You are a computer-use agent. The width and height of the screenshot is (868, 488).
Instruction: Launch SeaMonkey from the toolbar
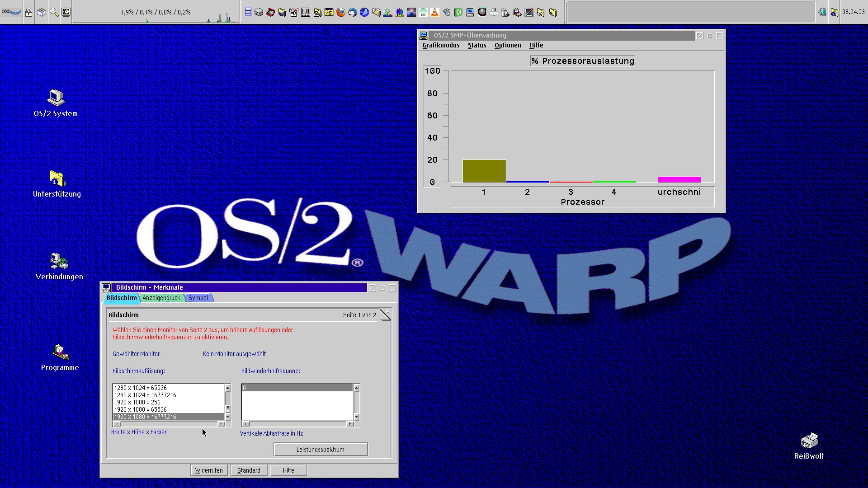tap(364, 12)
